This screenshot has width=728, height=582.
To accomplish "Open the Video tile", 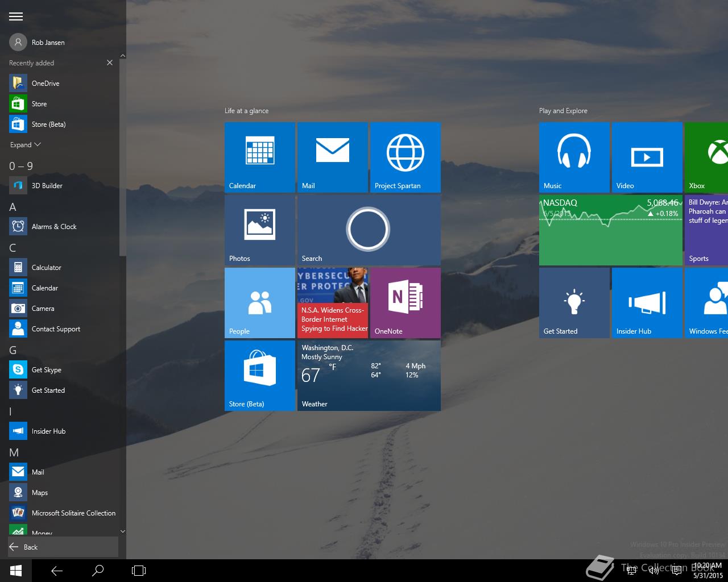I will (x=647, y=157).
